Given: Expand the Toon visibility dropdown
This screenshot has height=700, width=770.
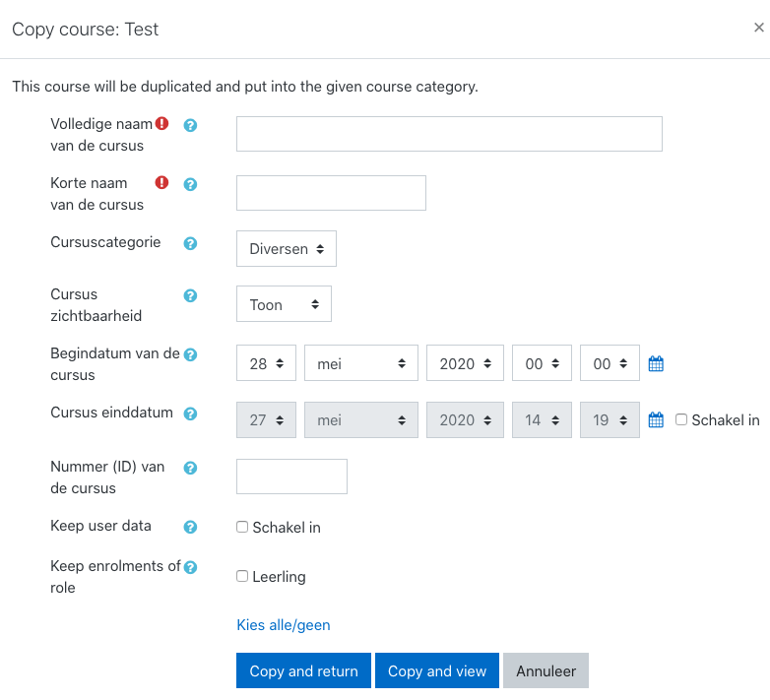Looking at the screenshot, I should (284, 304).
